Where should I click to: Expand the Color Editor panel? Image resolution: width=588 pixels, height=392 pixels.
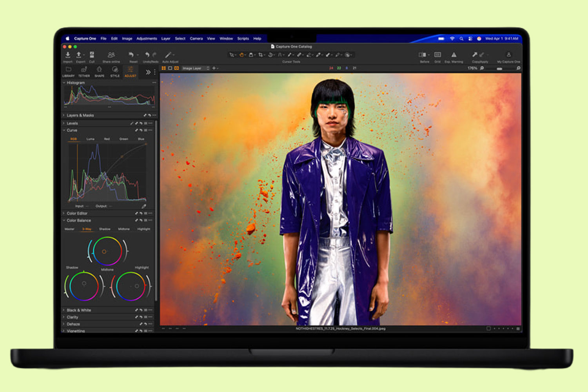tap(77, 213)
